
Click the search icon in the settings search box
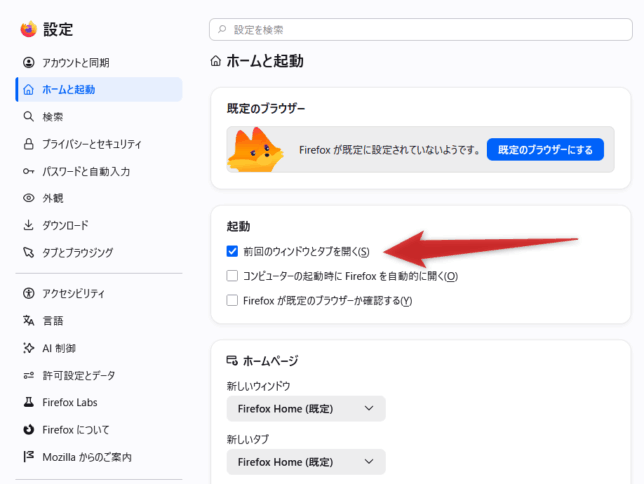pos(222,29)
